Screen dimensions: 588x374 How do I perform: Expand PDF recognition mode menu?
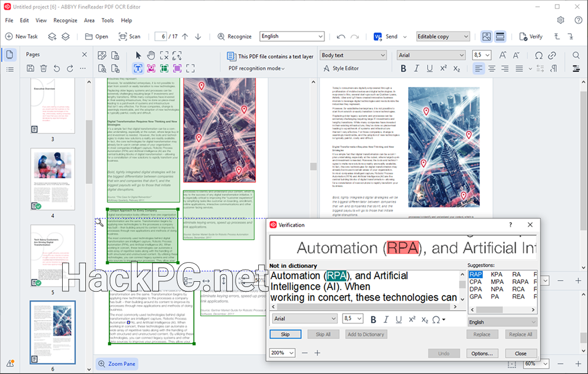point(257,68)
